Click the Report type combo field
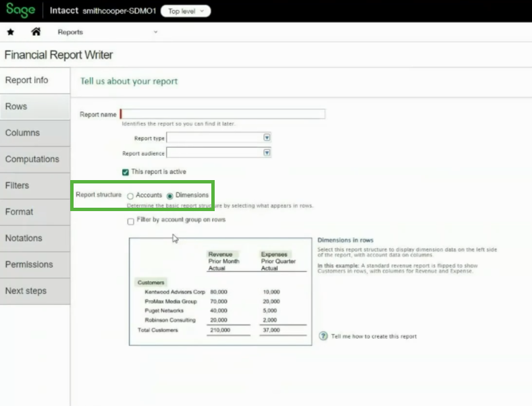 tap(219, 138)
